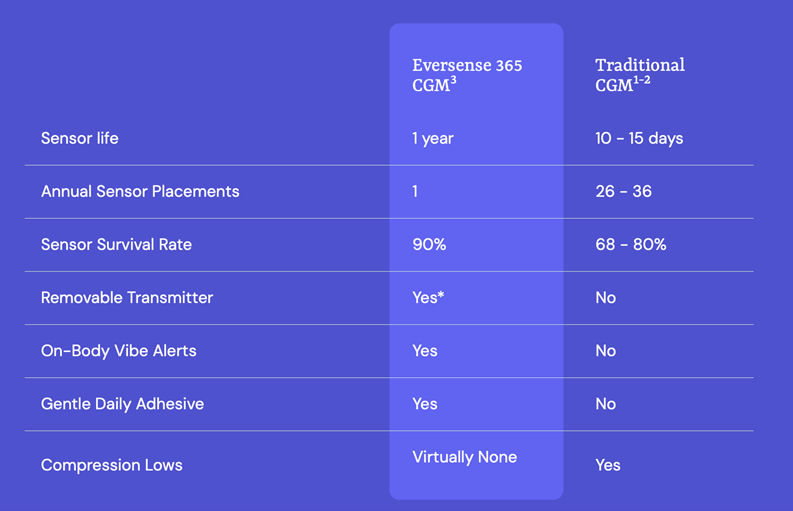Select the Sensor life row label
Screen dimensions: 793x511
click(x=80, y=138)
